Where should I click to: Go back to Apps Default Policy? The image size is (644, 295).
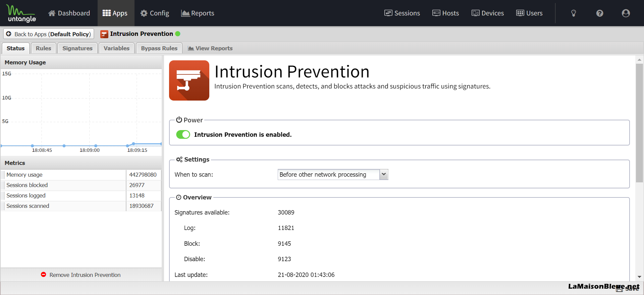[49, 34]
